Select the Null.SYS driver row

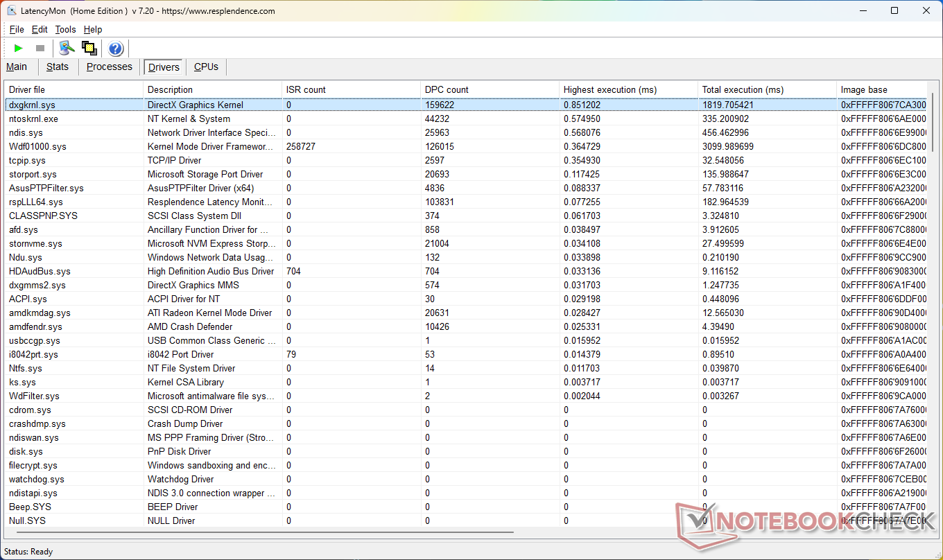465,520
